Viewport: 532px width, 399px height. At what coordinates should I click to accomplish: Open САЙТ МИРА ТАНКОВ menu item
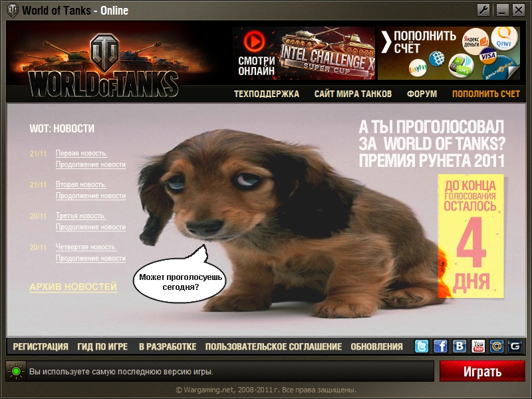click(x=353, y=94)
